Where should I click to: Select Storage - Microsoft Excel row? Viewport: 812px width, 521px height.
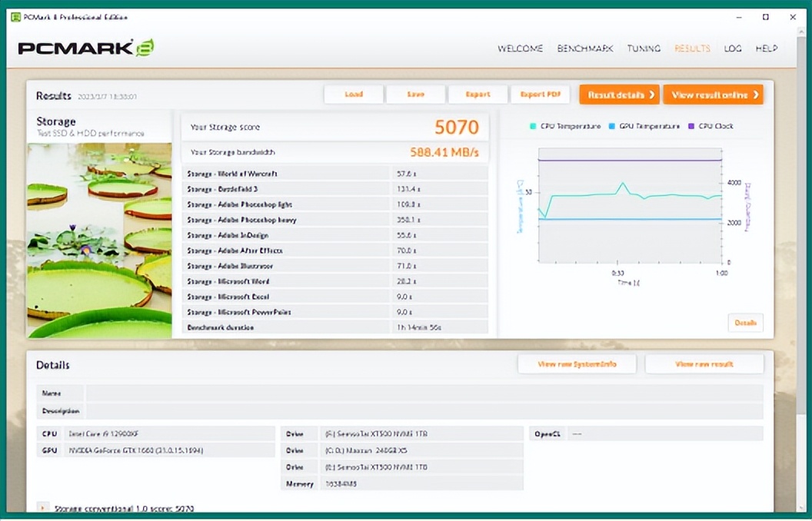point(335,297)
